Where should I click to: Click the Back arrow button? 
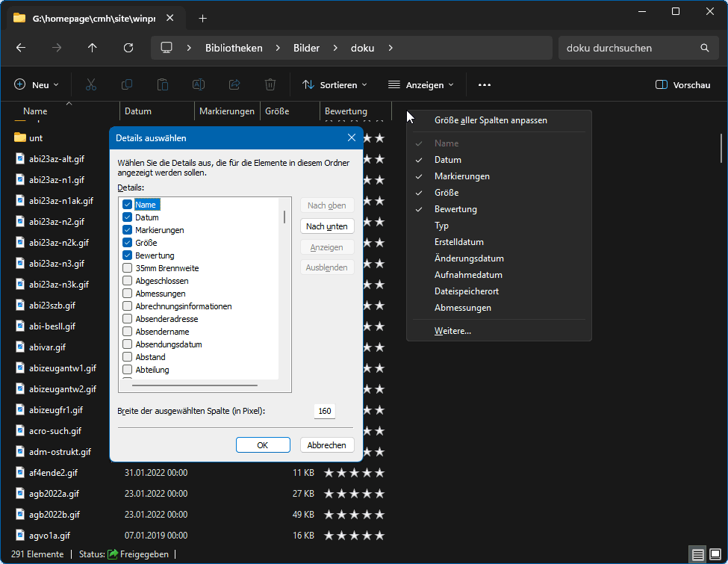coord(21,48)
